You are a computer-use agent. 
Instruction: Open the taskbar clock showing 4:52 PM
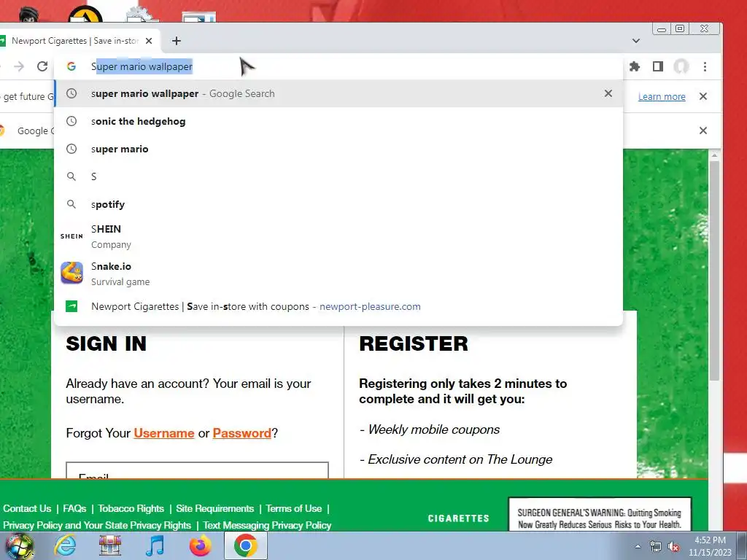710,546
